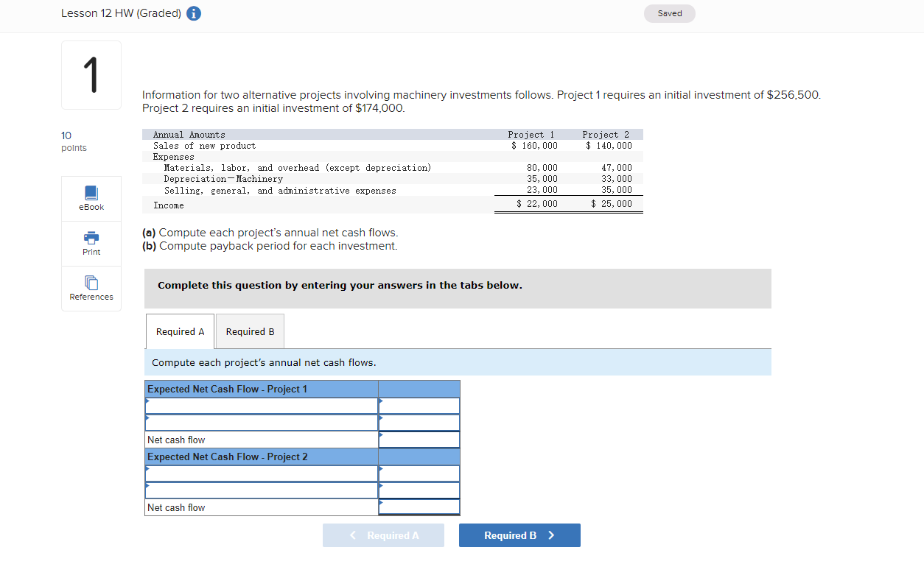The image size is (924, 578).
Task: Click '(b) Compute payback period for each investment'
Action: tap(270, 246)
